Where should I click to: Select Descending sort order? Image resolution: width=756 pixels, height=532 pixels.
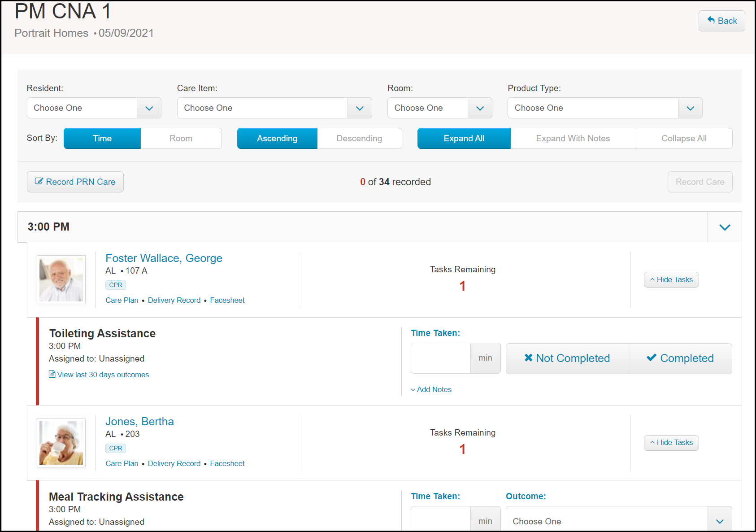coord(360,138)
